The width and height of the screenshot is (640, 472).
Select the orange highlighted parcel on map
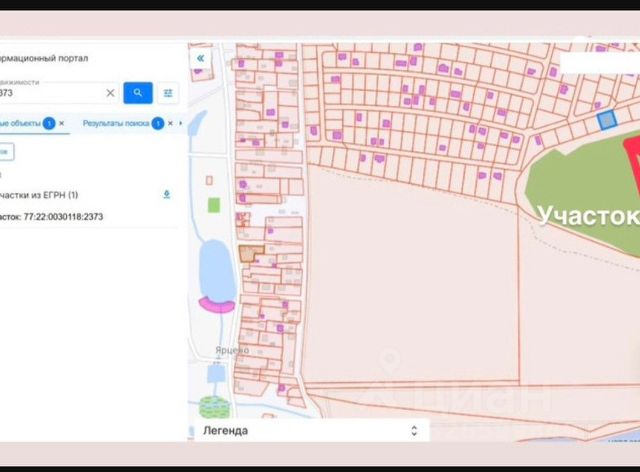coord(249,253)
